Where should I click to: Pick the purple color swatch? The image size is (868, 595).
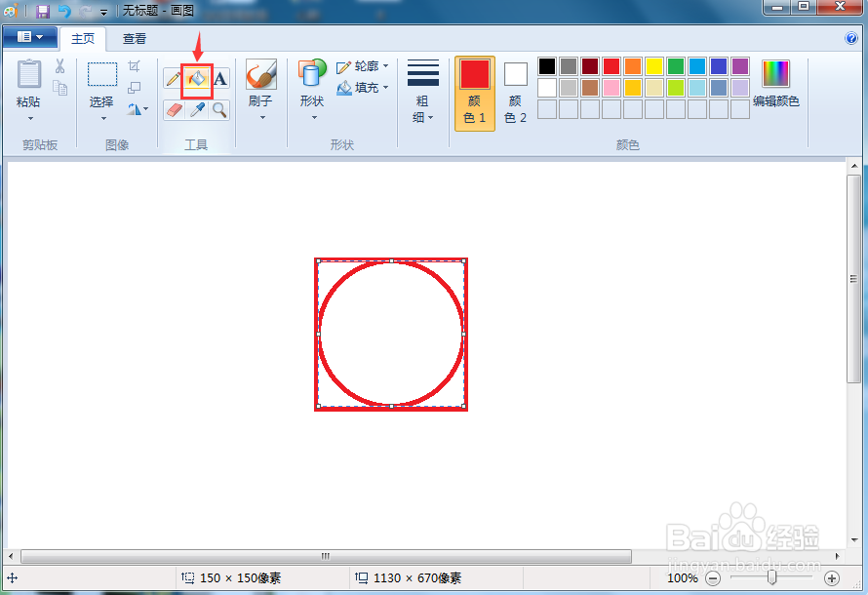(x=739, y=66)
